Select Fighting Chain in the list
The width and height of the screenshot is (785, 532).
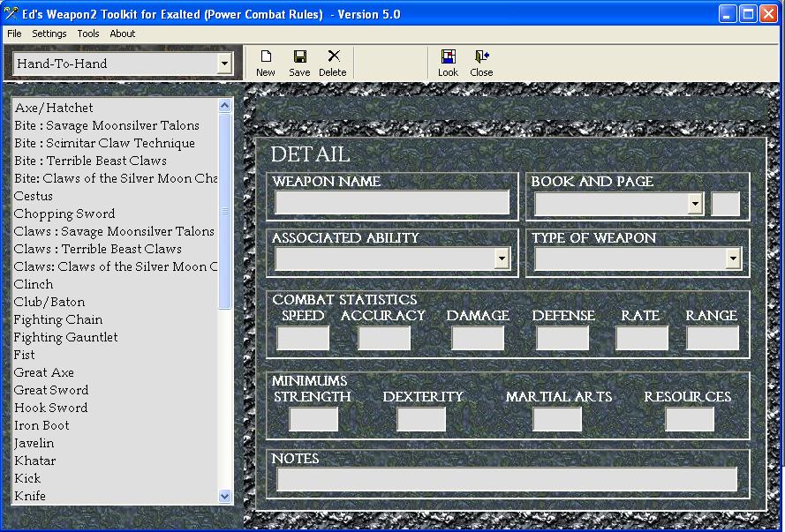[x=58, y=319]
